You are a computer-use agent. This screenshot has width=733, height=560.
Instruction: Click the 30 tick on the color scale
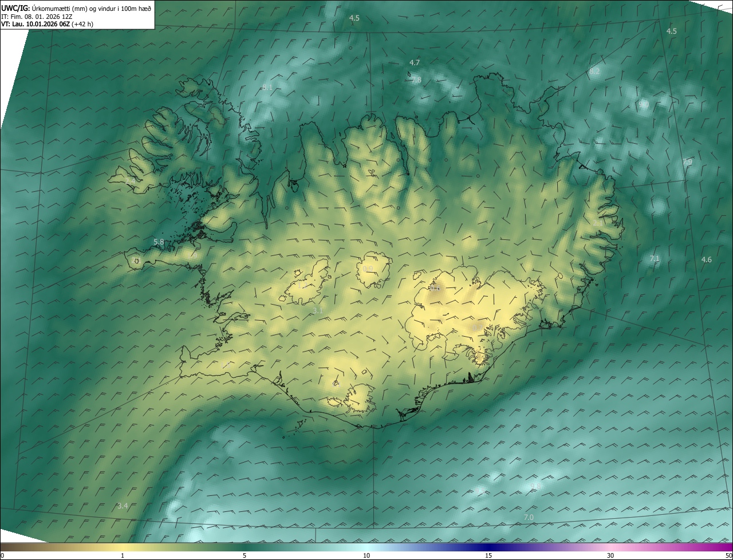[610, 555]
